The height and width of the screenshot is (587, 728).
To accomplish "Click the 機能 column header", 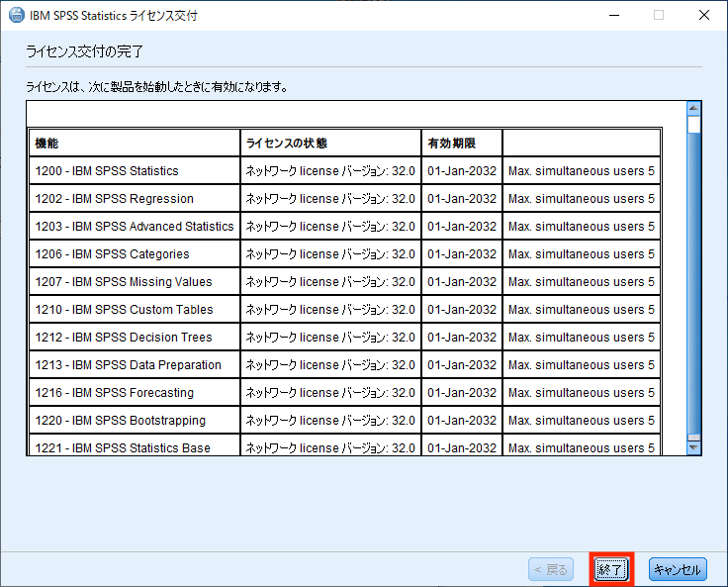I will pyautogui.click(x=135, y=143).
